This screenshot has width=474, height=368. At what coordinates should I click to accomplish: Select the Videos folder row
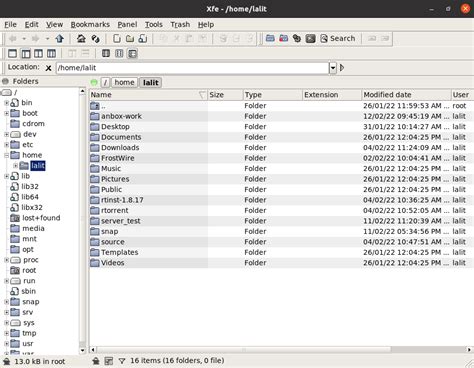(x=282, y=263)
